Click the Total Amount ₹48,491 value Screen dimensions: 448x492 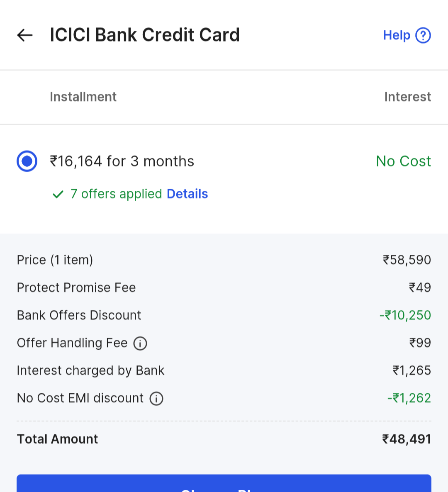407,439
